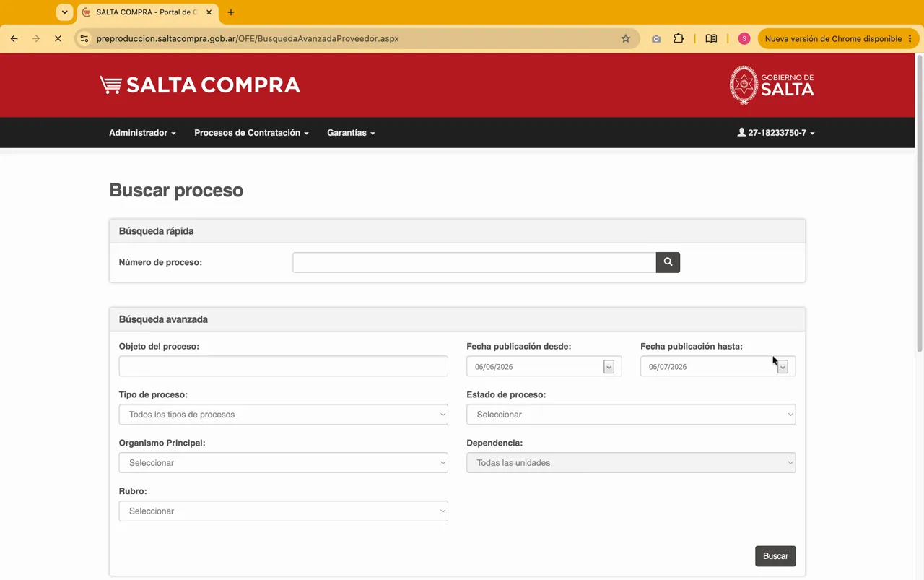Click the magnifier search button for process number

coord(668,262)
